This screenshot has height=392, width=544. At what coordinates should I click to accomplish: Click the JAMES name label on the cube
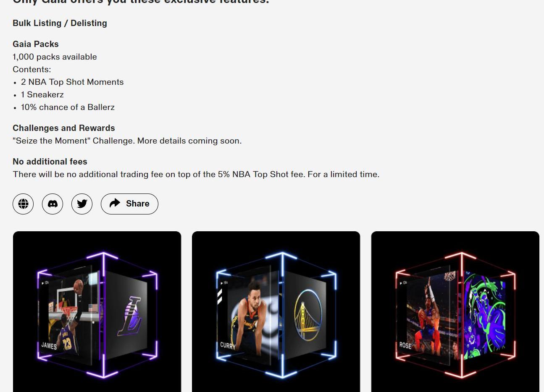pyautogui.click(x=49, y=346)
